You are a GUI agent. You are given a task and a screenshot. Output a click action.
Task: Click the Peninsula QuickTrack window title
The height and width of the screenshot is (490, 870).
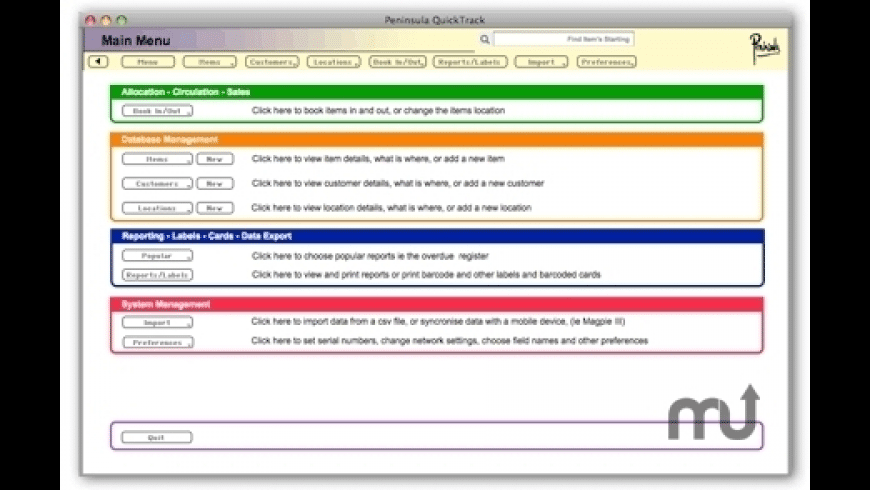(x=435, y=20)
